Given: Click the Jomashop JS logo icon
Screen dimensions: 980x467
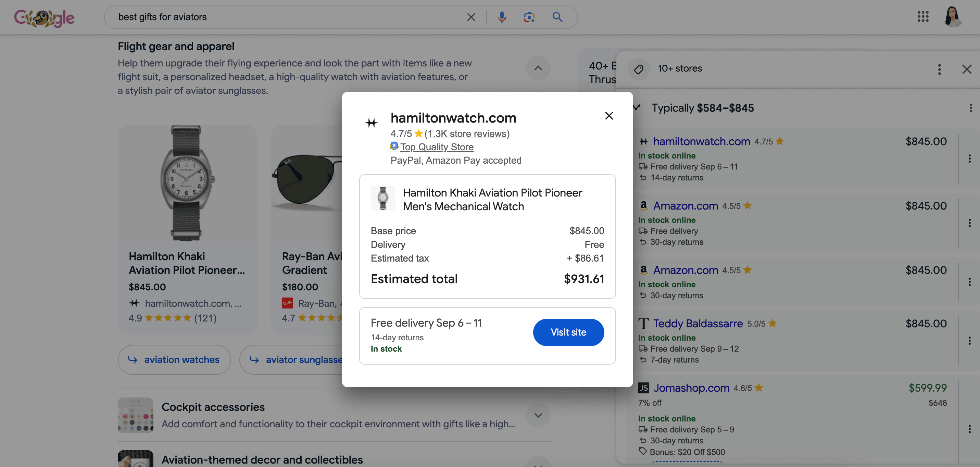Looking at the screenshot, I should (x=643, y=388).
